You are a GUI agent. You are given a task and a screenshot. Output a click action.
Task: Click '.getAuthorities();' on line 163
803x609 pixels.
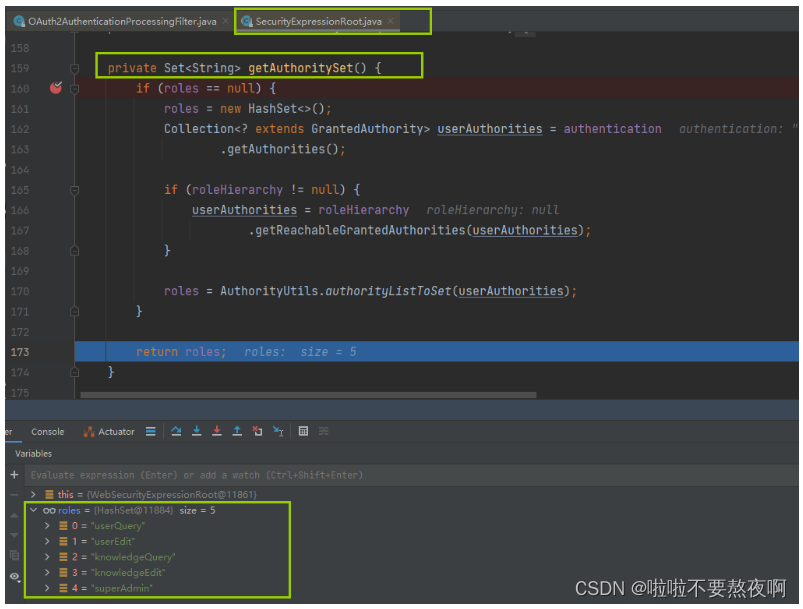[x=283, y=149]
